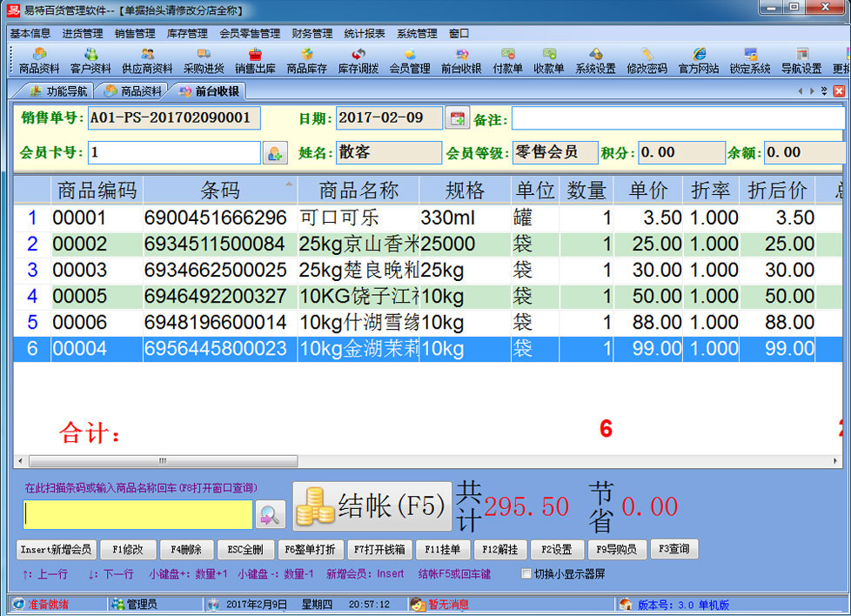This screenshot has width=851, height=616.
Task: Open 商品资料 toolbar icon
Action: pyautogui.click(x=39, y=61)
